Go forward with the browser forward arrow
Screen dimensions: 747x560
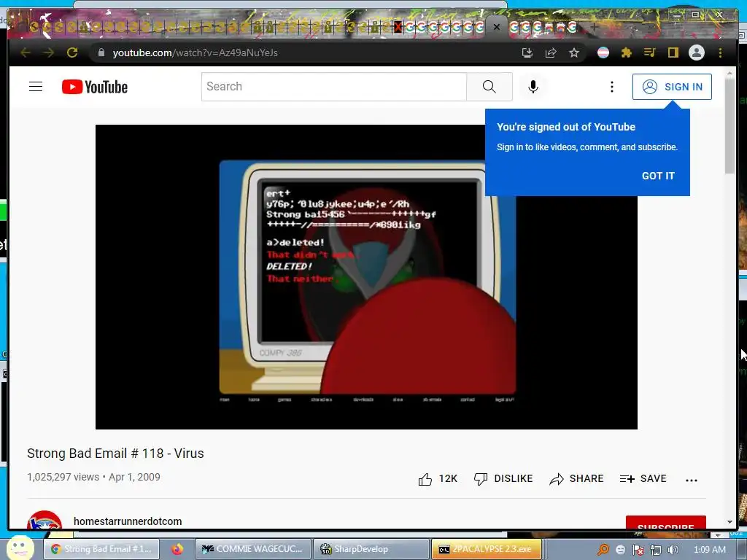point(49,52)
